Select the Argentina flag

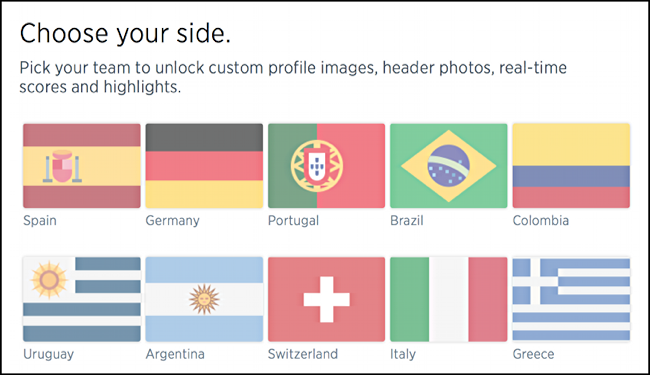[x=204, y=299]
